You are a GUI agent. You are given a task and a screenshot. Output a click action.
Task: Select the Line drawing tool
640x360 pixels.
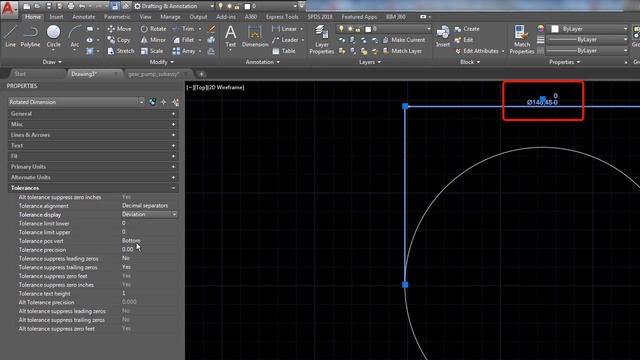[11, 36]
